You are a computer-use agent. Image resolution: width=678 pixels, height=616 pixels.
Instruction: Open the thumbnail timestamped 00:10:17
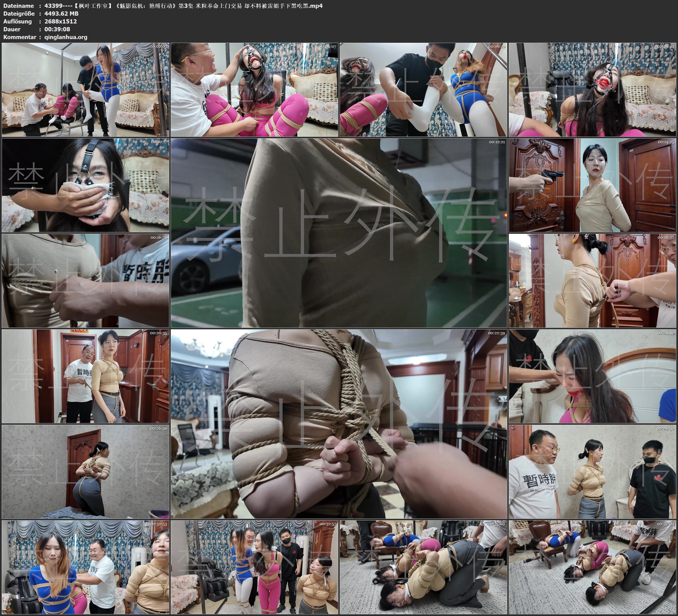(x=85, y=185)
